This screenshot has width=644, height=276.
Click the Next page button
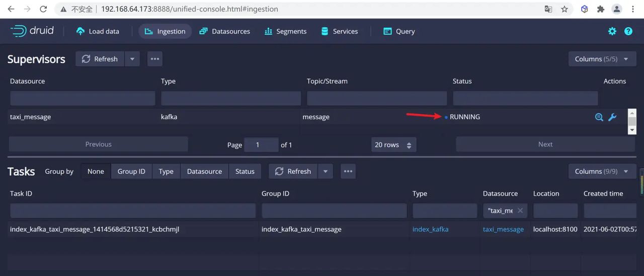point(545,144)
